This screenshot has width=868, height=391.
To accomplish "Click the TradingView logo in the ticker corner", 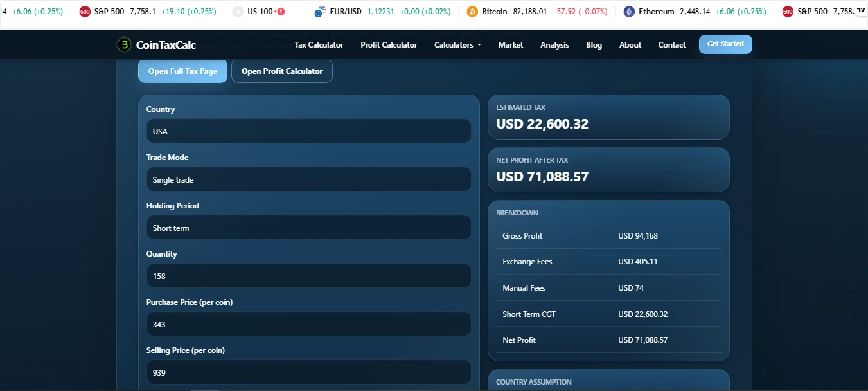I will (x=860, y=10).
